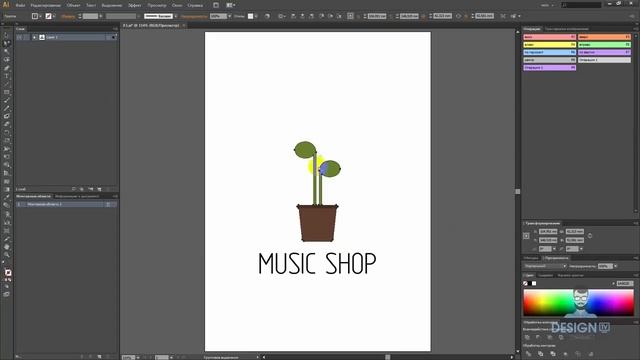Select the Pen tool
This screenshot has width=640, height=360.
click(7, 68)
